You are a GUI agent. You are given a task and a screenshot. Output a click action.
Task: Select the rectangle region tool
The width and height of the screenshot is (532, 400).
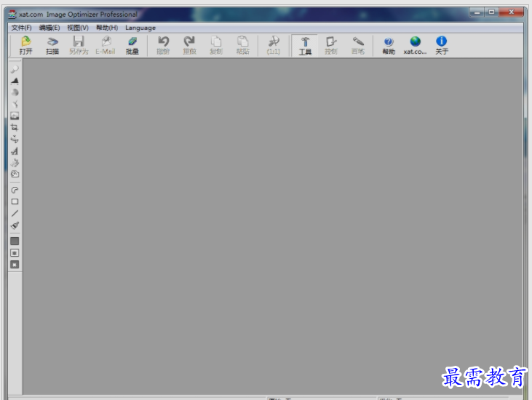15,201
